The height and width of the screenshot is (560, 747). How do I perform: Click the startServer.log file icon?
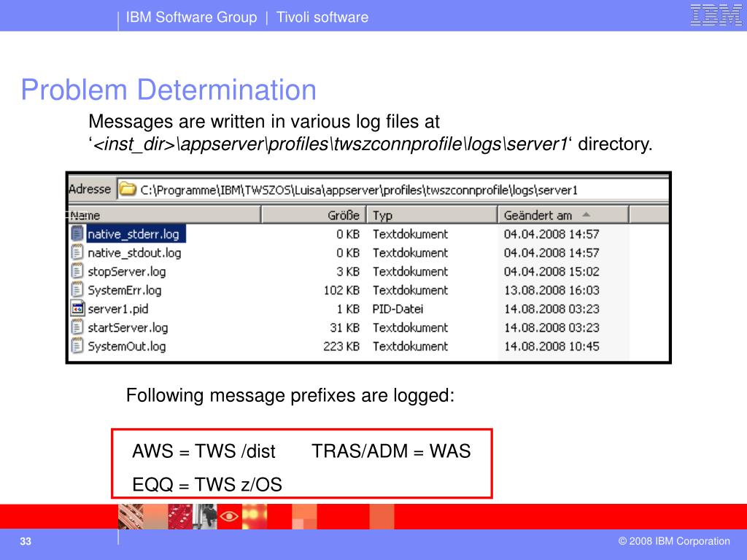pyautogui.click(x=77, y=327)
